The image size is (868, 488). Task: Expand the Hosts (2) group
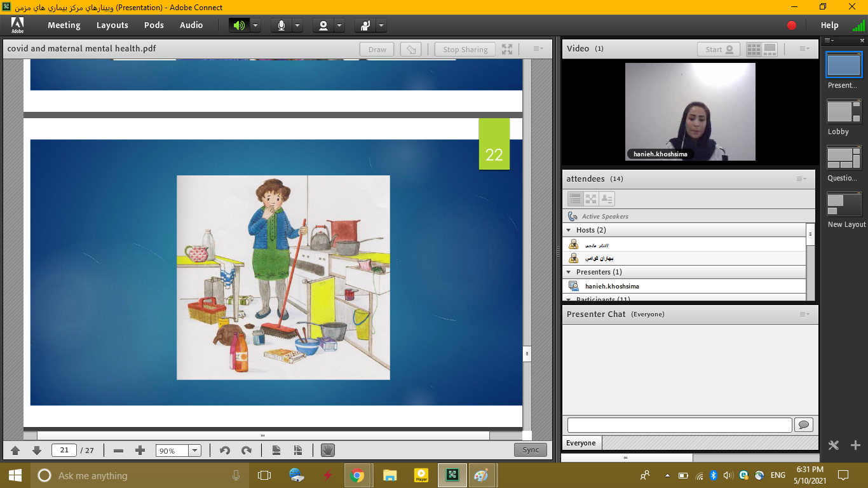(569, 230)
